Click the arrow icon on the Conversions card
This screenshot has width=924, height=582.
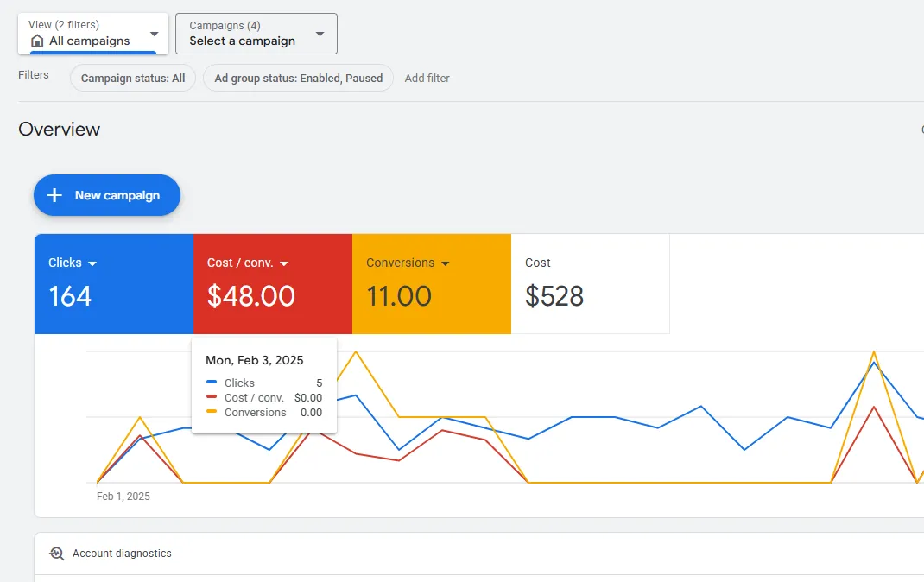pos(446,263)
